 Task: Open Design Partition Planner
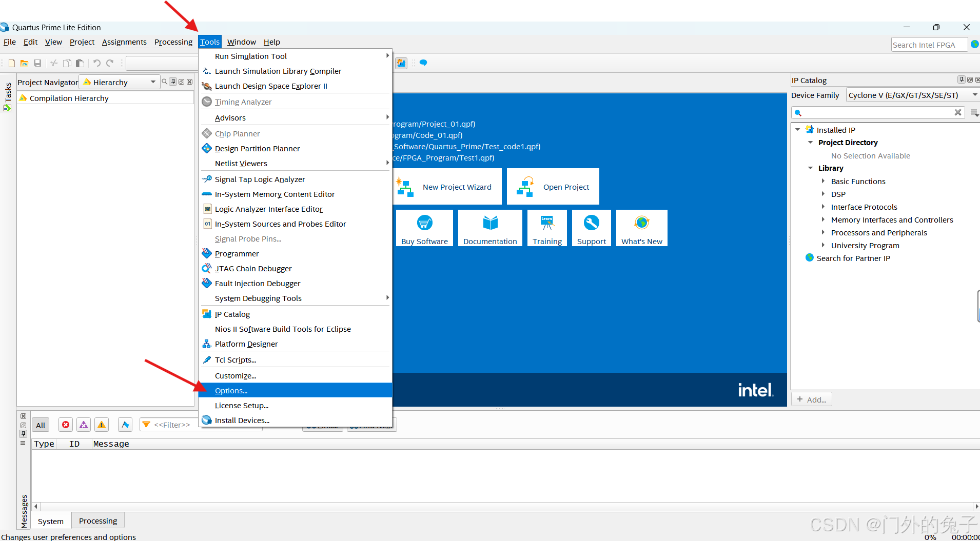click(296, 149)
